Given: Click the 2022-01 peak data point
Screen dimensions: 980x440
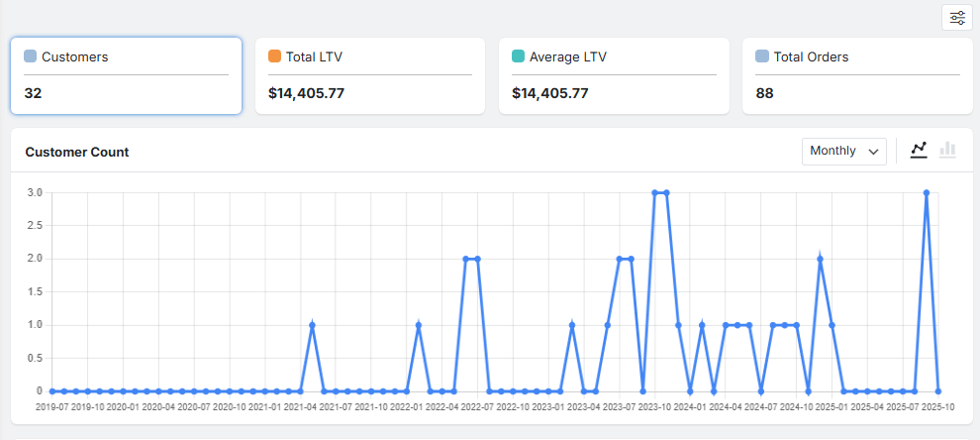Looking at the screenshot, I should point(419,325).
